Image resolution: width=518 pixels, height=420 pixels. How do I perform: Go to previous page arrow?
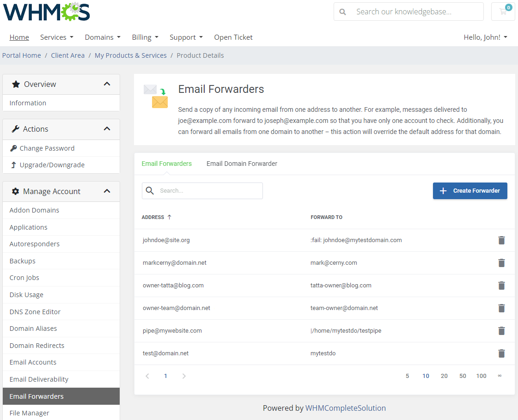coord(147,376)
